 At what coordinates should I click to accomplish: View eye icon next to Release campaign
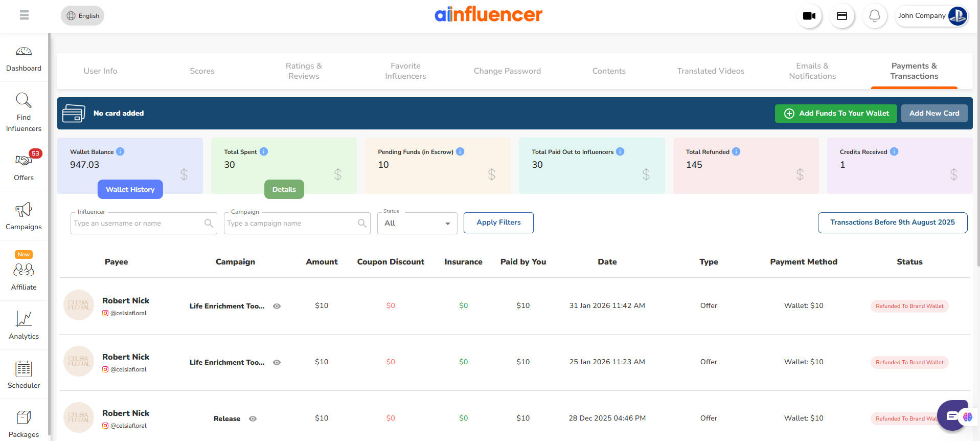coord(253,418)
